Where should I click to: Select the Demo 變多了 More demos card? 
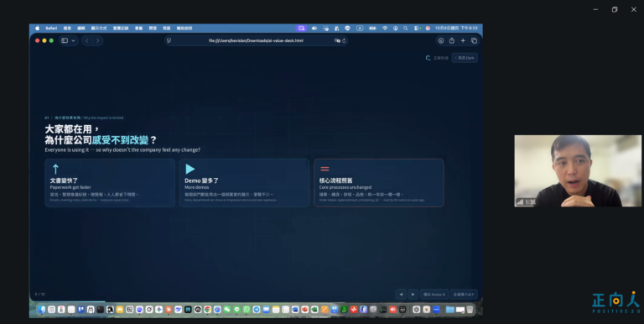(x=244, y=183)
